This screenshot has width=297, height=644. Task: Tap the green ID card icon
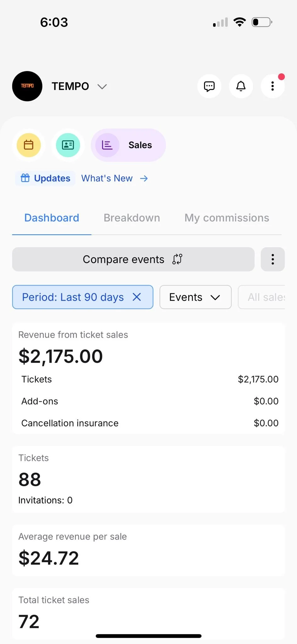[68, 145]
